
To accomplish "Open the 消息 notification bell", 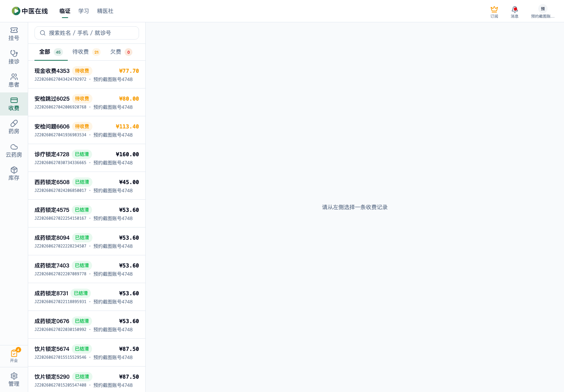I will click(x=515, y=9).
